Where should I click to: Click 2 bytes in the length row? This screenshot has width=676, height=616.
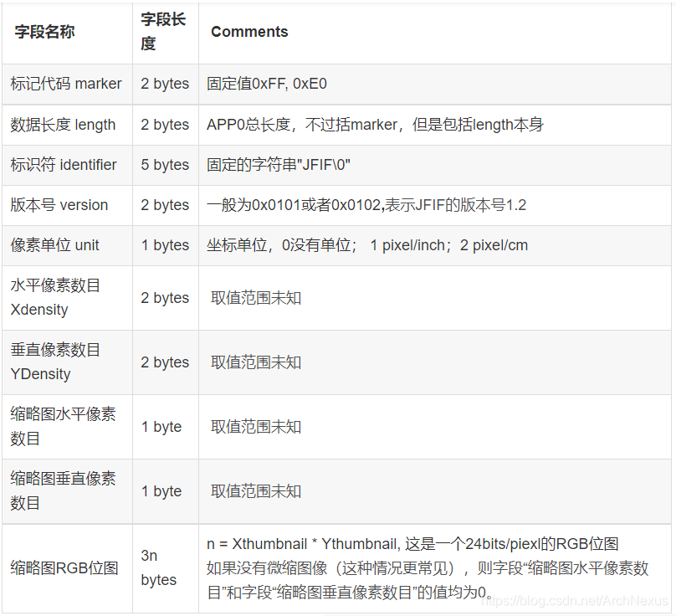pos(165,125)
